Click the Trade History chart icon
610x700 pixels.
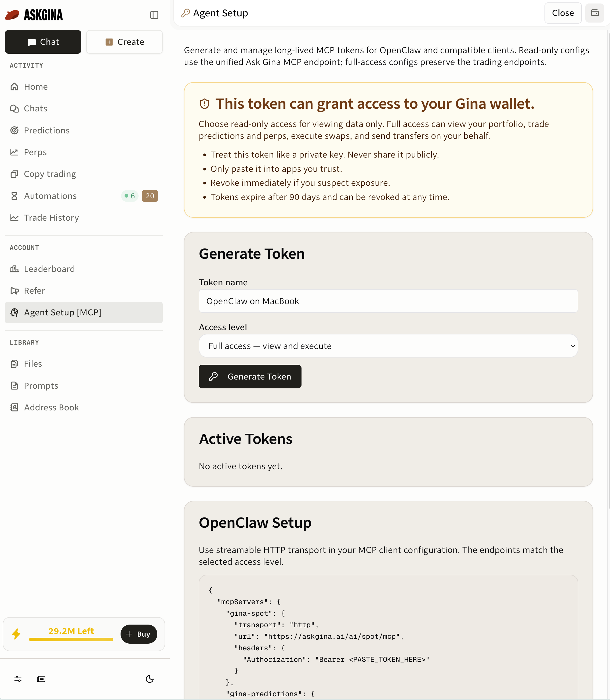click(14, 217)
